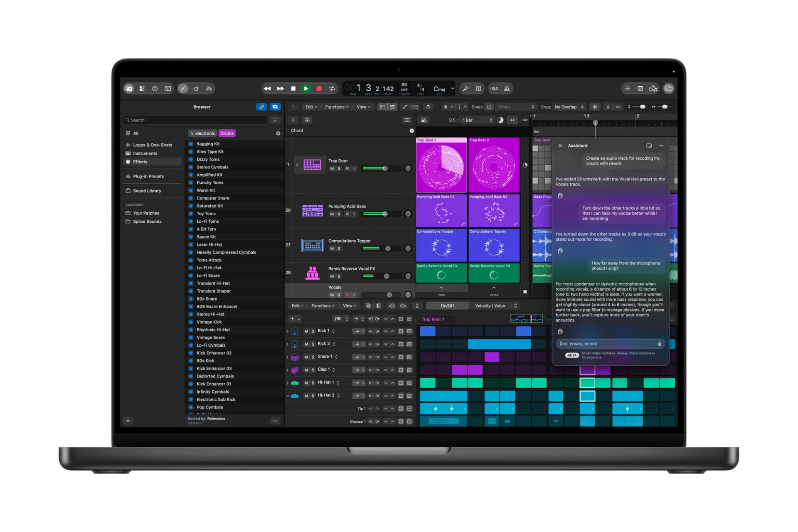Click the Trap Door drum machine icon
798x532 pixels.
coord(312,165)
